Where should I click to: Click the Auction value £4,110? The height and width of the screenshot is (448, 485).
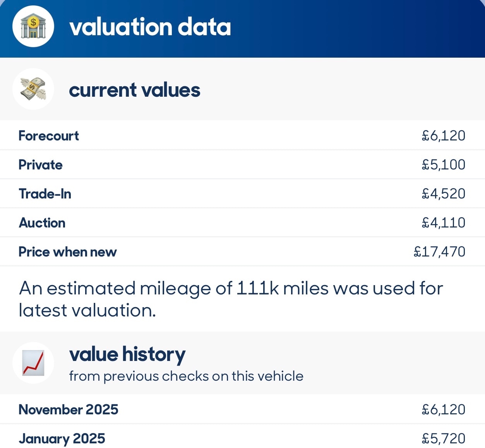click(x=443, y=223)
